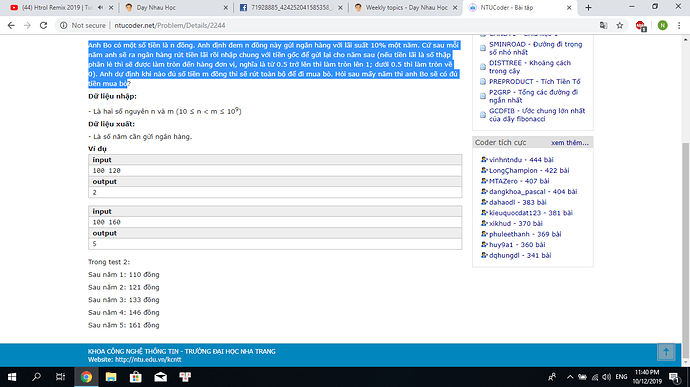Open File Explorer from taskbar
The image size is (690, 387).
(111, 377)
